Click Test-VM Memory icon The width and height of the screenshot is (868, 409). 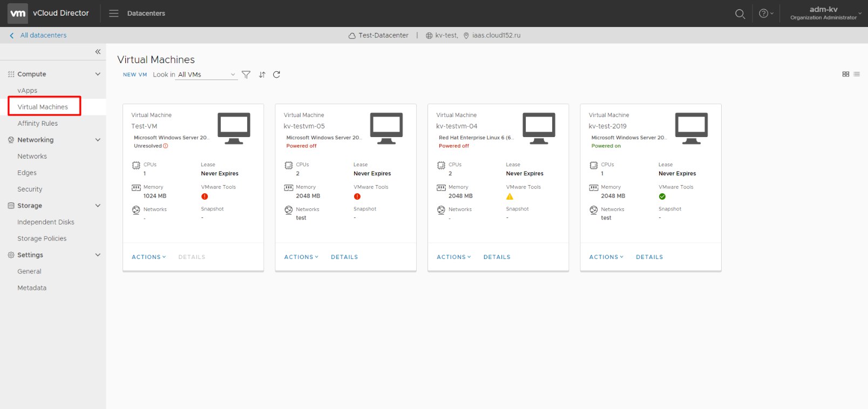coord(136,188)
